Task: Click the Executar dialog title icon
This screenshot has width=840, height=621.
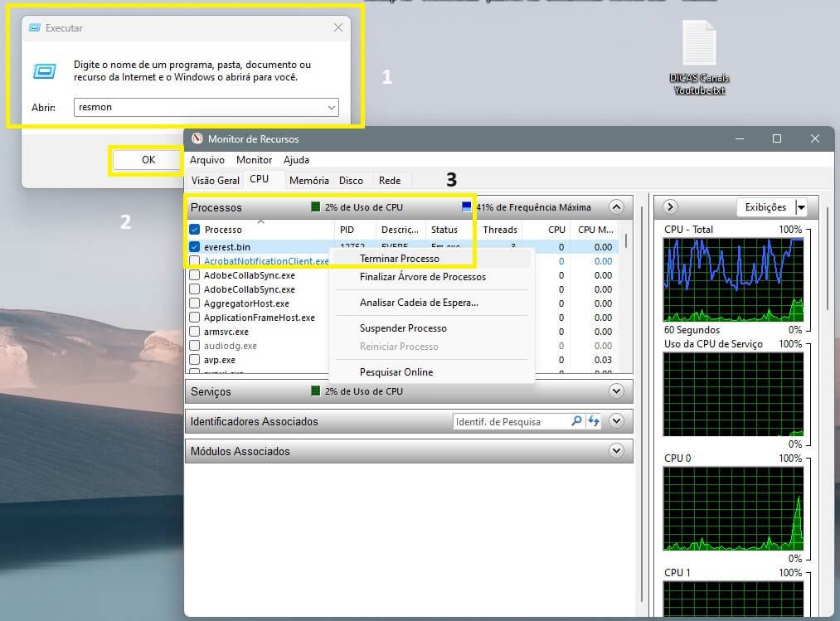Action: coord(35,28)
